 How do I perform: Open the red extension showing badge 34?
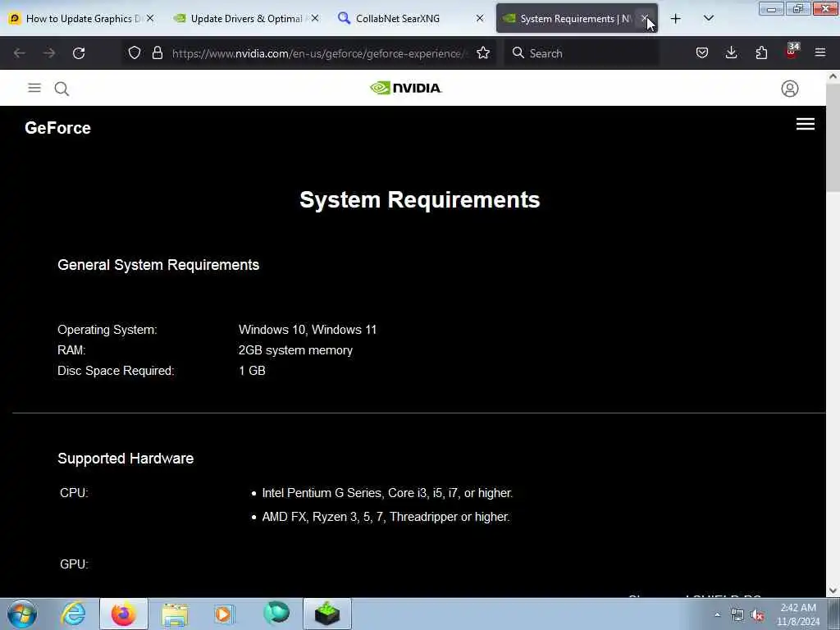pyautogui.click(x=792, y=52)
